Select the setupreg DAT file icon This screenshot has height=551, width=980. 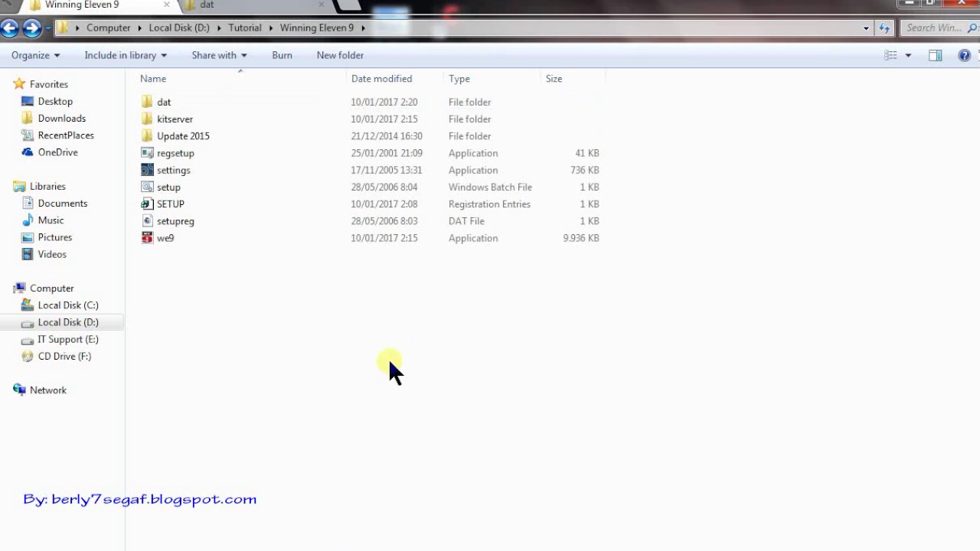coord(147,220)
